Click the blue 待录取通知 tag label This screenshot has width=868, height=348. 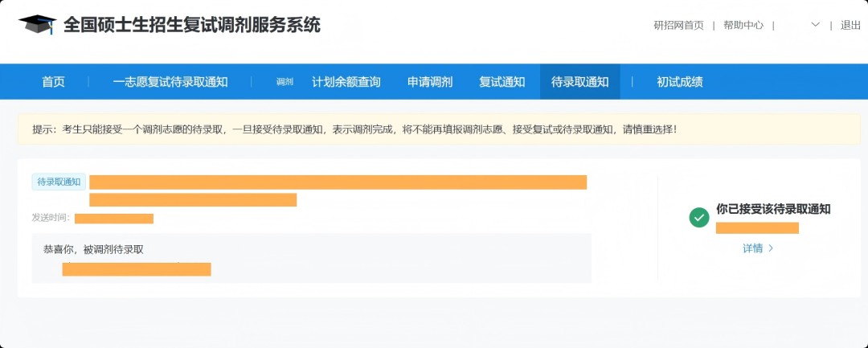(x=59, y=182)
